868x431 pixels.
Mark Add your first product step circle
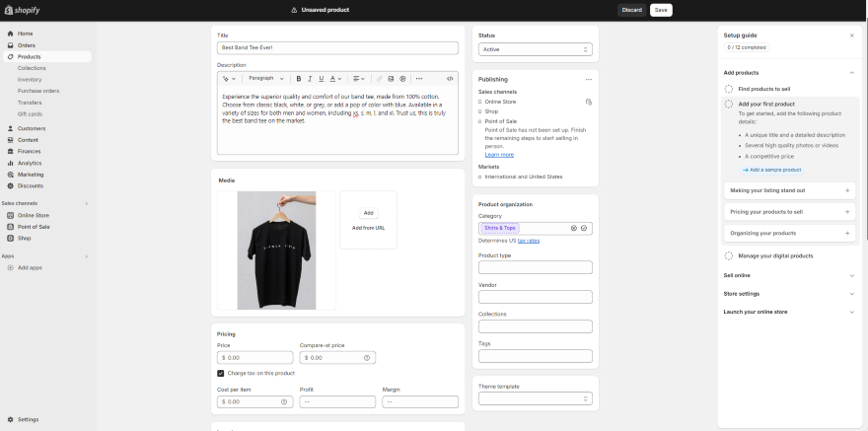(729, 104)
